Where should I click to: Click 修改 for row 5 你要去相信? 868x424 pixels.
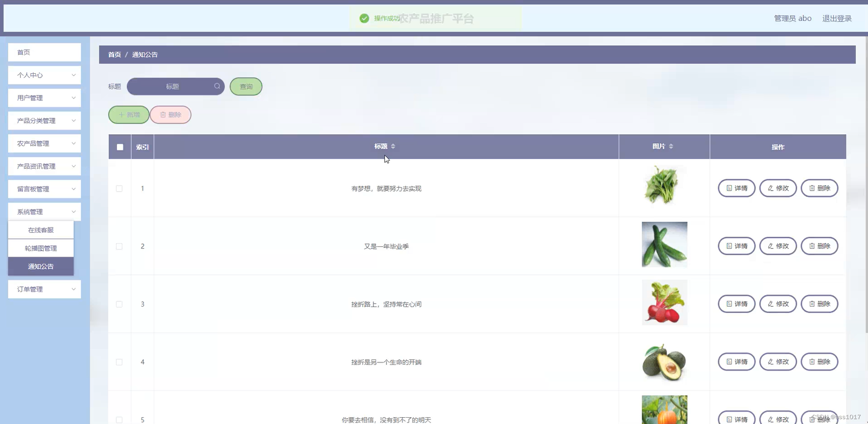(x=778, y=418)
